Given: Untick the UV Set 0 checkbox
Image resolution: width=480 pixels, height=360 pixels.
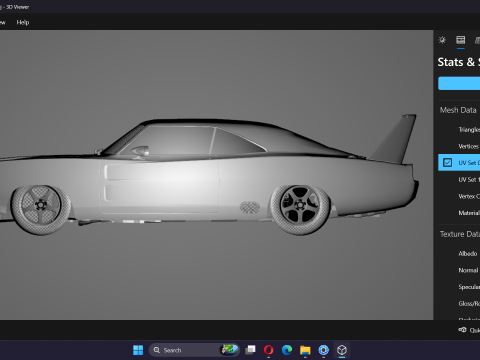Looking at the screenshot, I should click(447, 163).
